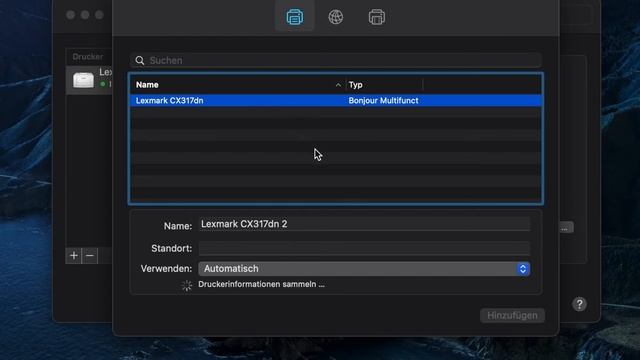This screenshot has height=360, width=640.
Task: Click the Verwenden dropdown stepper arrows
Action: [x=523, y=269]
